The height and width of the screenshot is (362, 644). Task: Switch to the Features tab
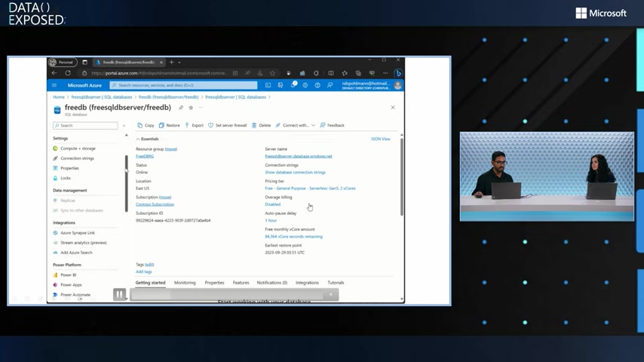241,283
